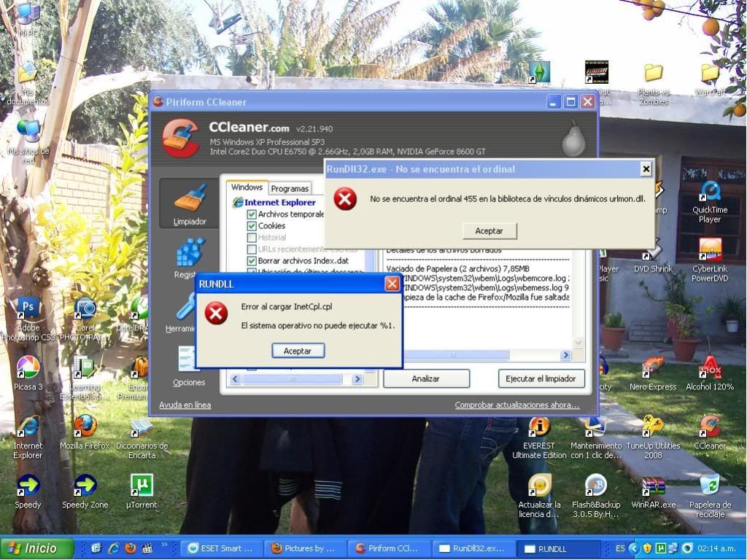
Task: Check the Historial checkbox
Action: (x=252, y=237)
